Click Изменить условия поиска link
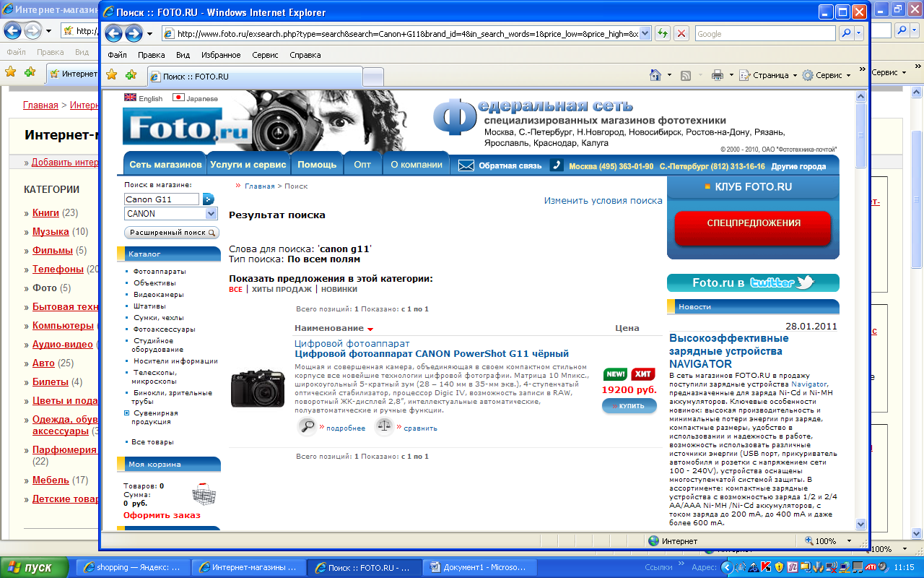 (603, 201)
